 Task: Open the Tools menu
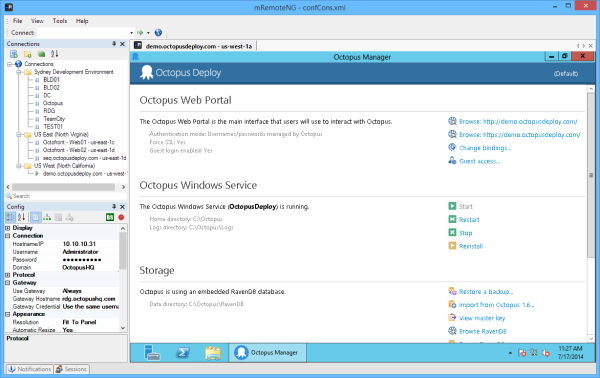[x=60, y=21]
